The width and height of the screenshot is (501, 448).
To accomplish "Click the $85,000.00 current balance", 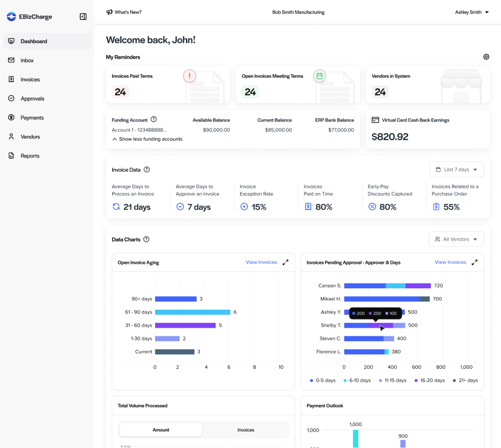I will point(278,130).
